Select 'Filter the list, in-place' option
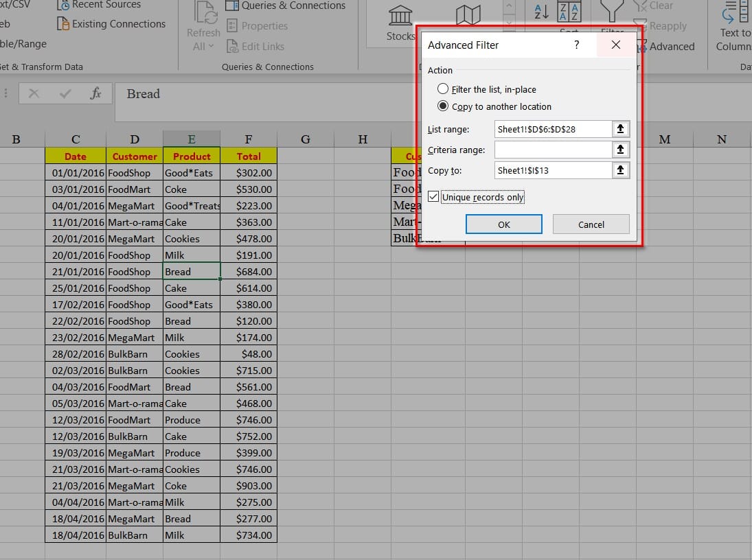Image resolution: width=752 pixels, height=560 pixels. (x=443, y=89)
